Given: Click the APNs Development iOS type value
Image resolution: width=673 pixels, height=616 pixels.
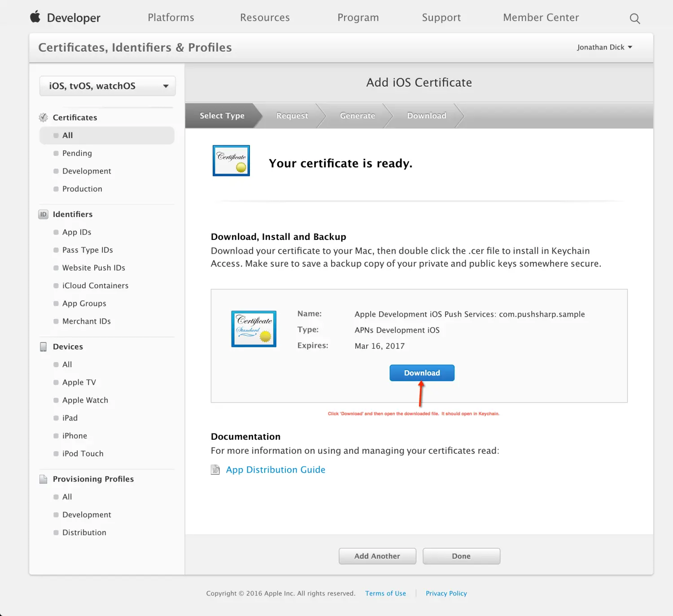Looking at the screenshot, I should click(397, 330).
